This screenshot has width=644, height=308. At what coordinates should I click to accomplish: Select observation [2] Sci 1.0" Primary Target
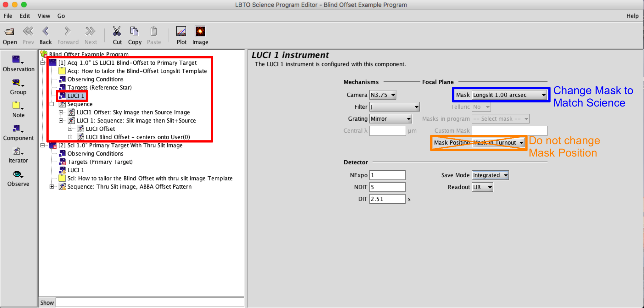click(x=120, y=145)
